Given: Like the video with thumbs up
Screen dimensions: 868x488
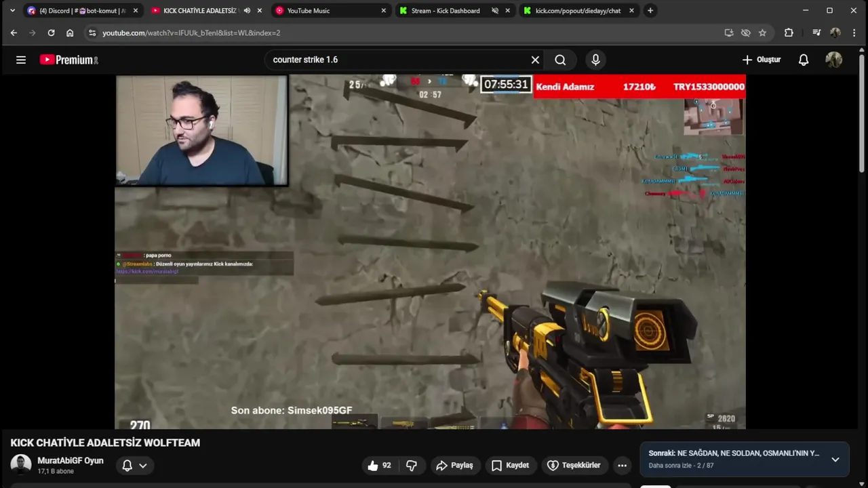Looking at the screenshot, I should coord(380,466).
